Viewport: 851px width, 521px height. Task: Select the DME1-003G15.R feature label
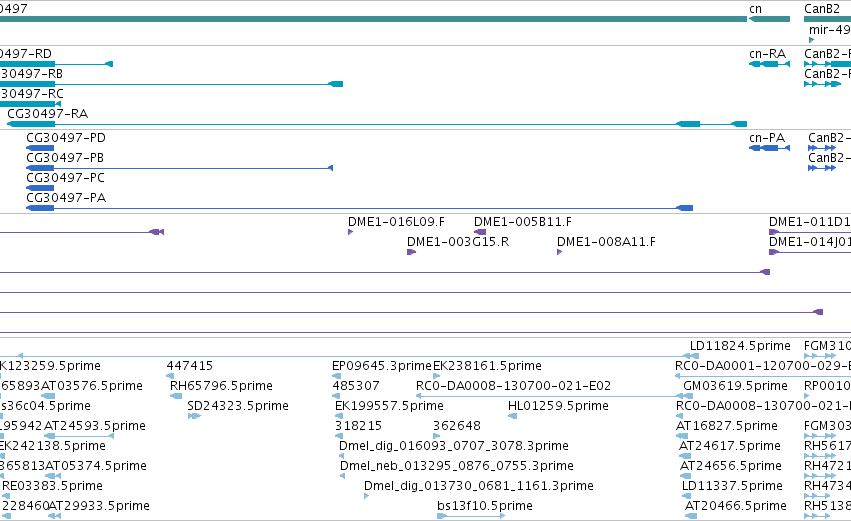click(x=458, y=242)
